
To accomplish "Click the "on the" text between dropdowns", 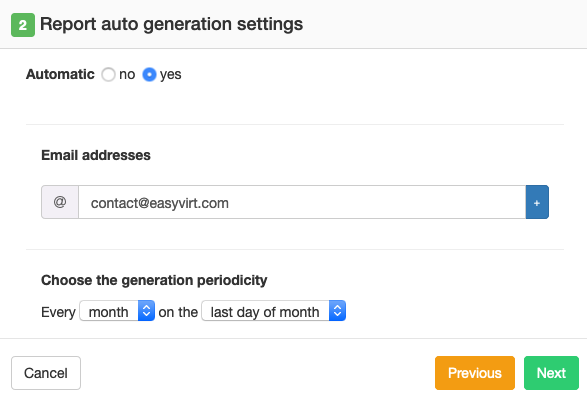I will click(178, 312).
